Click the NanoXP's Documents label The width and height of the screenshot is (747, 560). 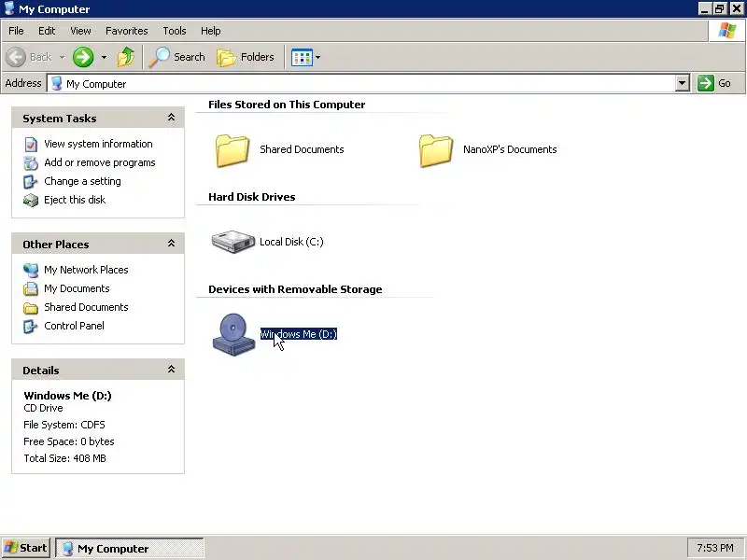510,149
